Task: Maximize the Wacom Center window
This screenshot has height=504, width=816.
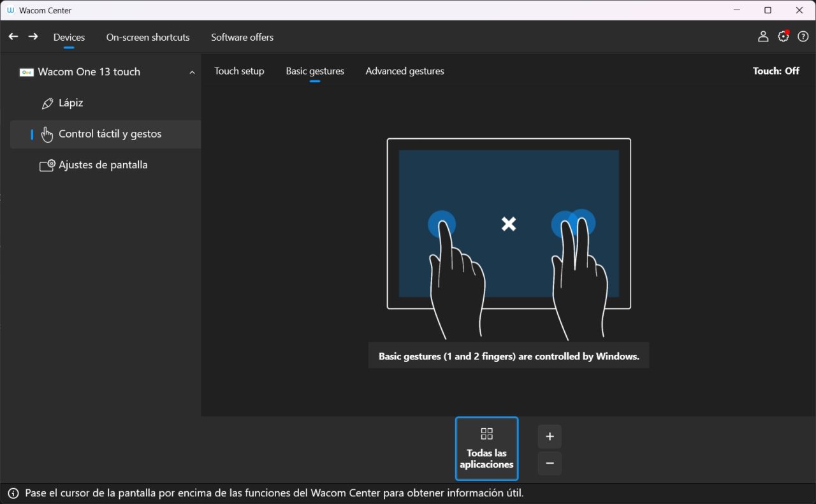Action: 768,10
